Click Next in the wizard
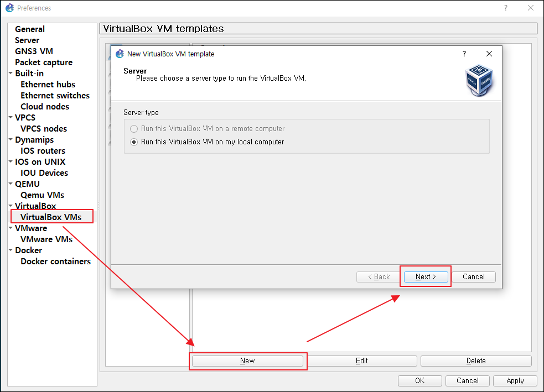Viewport: 544px width, 392px height. click(426, 276)
